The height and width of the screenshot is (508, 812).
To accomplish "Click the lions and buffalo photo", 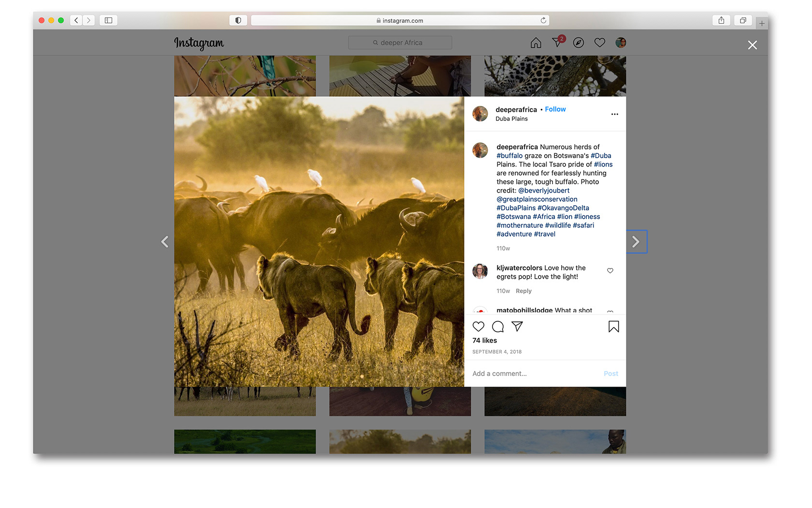I will pos(319,241).
